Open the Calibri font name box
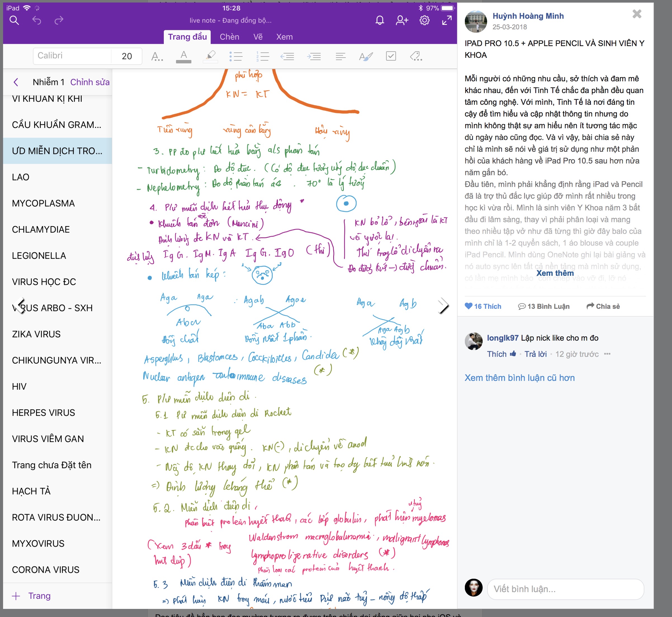 point(72,56)
